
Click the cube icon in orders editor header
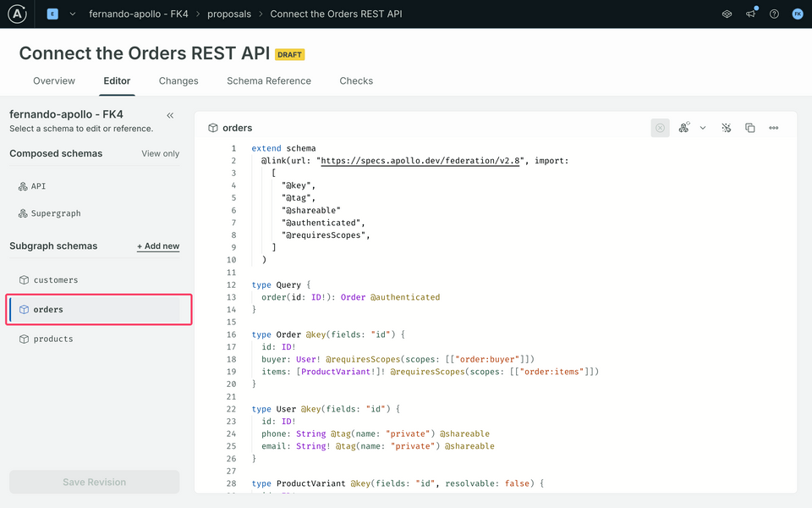tap(213, 128)
